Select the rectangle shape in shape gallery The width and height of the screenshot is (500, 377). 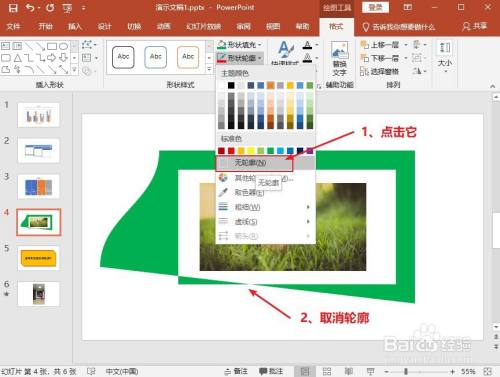point(52,46)
